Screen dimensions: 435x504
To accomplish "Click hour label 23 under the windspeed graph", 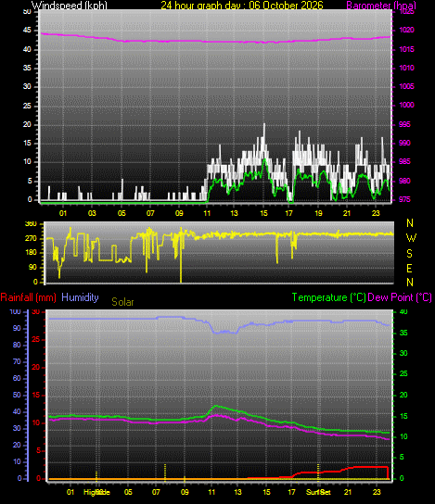I will click(x=376, y=213).
